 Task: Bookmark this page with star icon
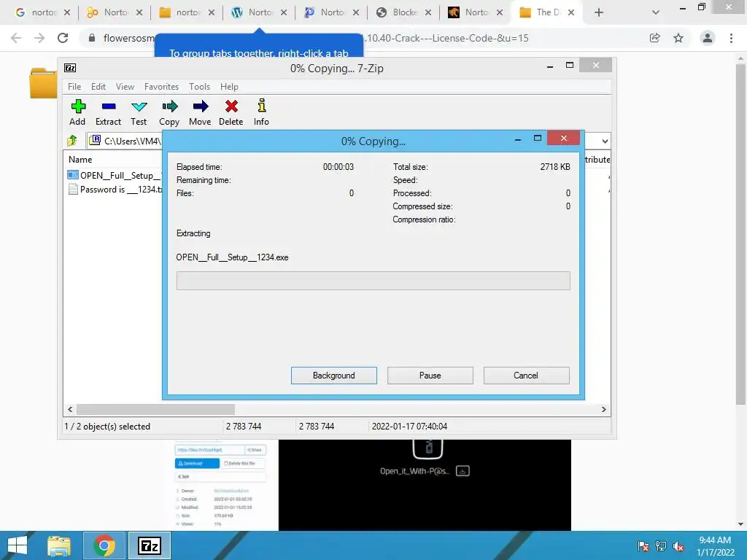click(678, 38)
